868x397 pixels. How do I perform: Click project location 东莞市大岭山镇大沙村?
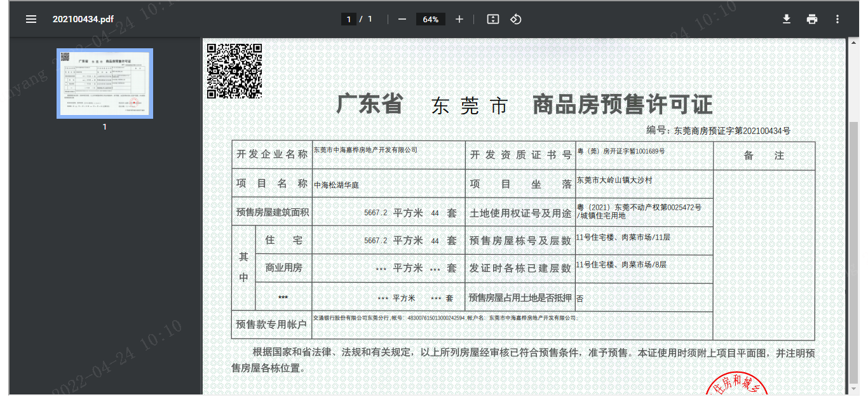click(614, 180)
